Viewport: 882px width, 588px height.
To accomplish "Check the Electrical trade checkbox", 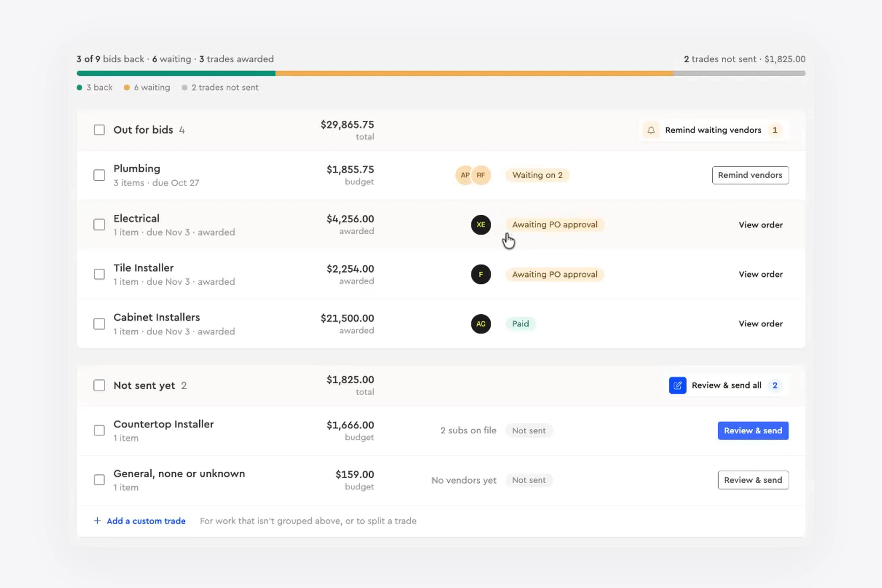I will point(99,224).
